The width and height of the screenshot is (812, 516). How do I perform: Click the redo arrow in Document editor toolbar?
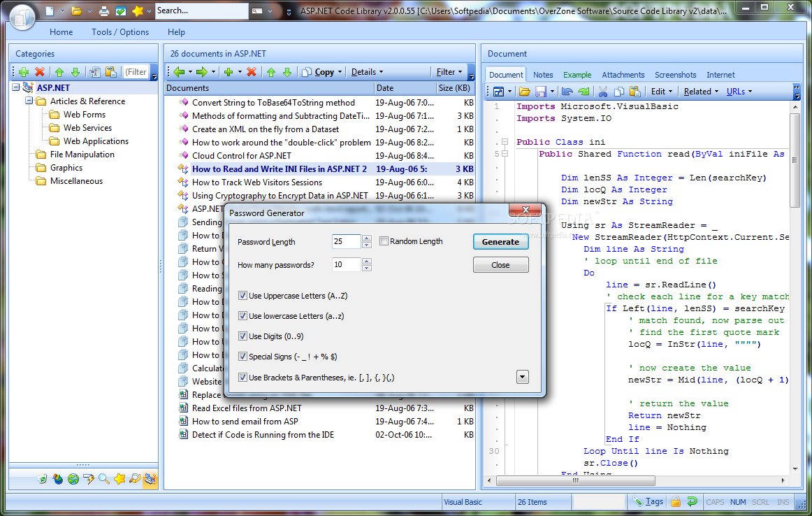click(x=583, y=92)
